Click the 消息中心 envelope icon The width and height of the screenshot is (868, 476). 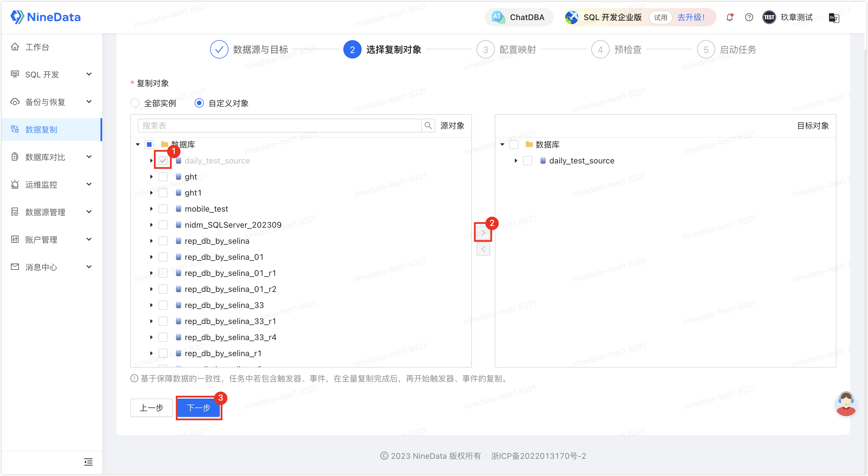(15, 267)
